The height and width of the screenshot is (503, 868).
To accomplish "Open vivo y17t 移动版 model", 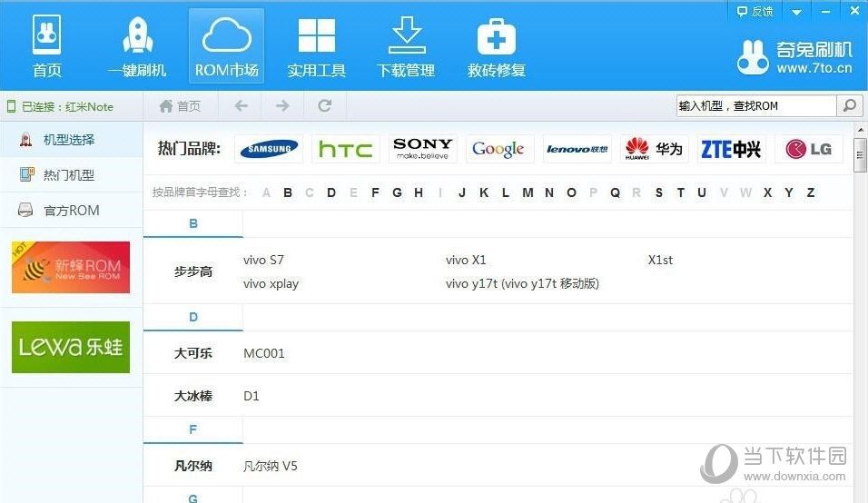I will click(x=522, y=283).
